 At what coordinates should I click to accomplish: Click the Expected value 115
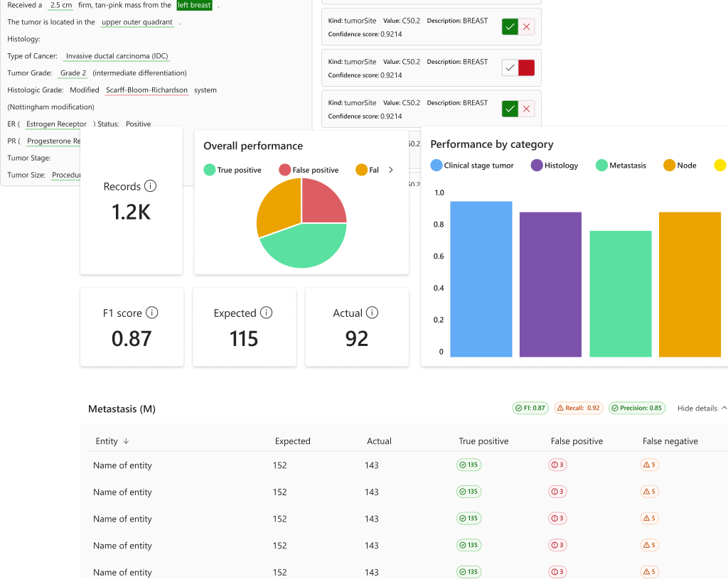pyautogui.click(x=244, y=339)
